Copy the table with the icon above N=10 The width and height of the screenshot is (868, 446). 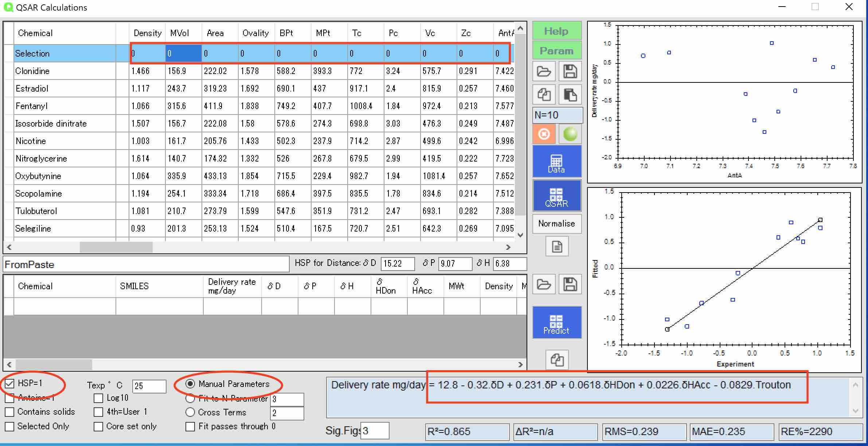click(544, 95)
